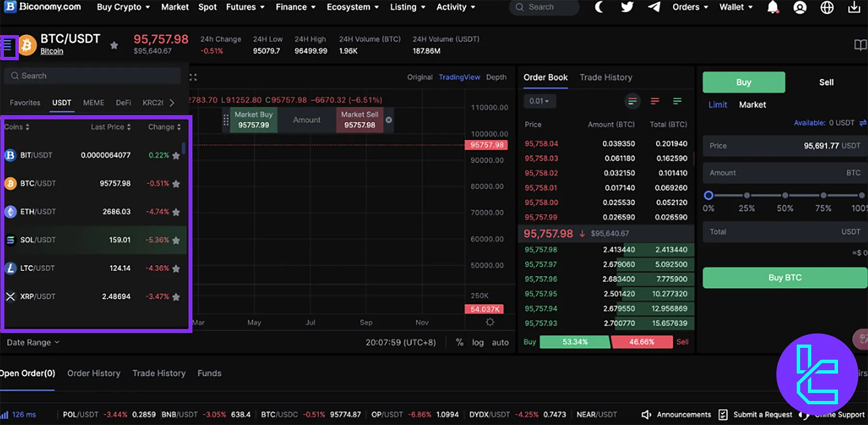The image size is (868, 425).
Task: Click the Bitcoin coin logo in header
Action: (x=27, y=46)
